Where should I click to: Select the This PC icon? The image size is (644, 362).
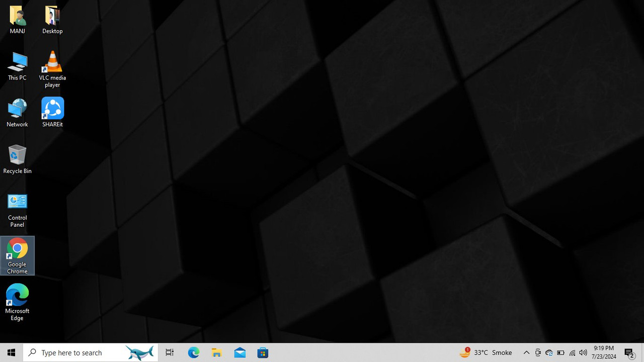(17, 66)
